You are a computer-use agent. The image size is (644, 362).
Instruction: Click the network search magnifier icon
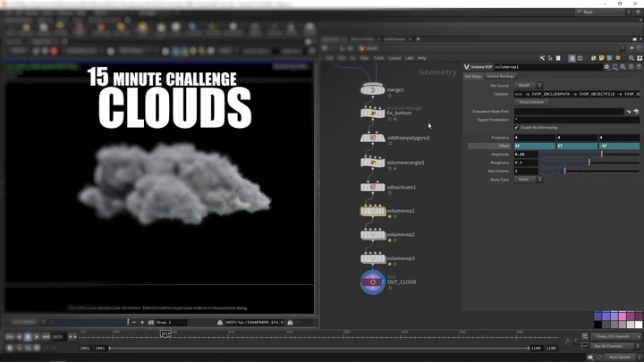click(x=631, y=58)
